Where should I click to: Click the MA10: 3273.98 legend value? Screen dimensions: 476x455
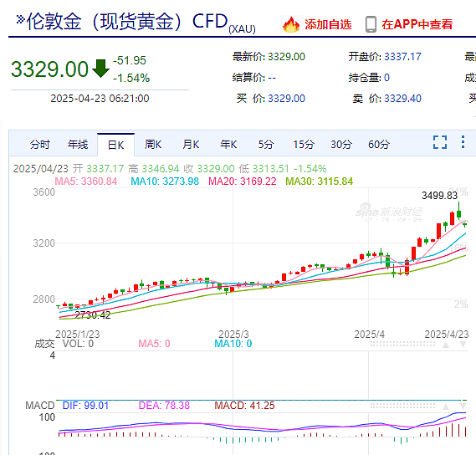coord(165,181)
